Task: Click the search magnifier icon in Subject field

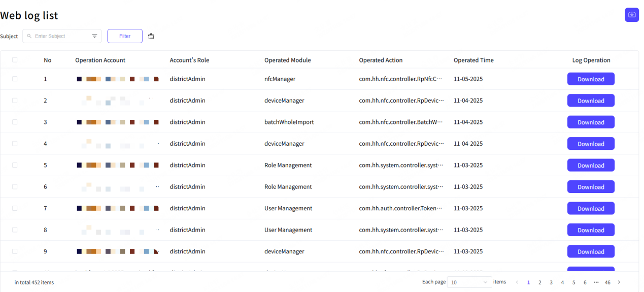Action: (29, 36)
